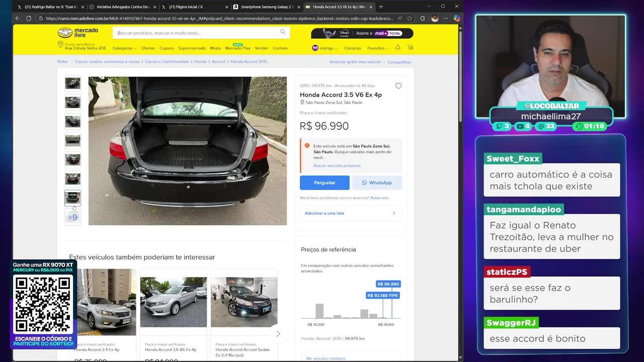The height and width of the screenshot is (362, 644).
Task: Click the Avise-nos link
Action: (379, 198)
